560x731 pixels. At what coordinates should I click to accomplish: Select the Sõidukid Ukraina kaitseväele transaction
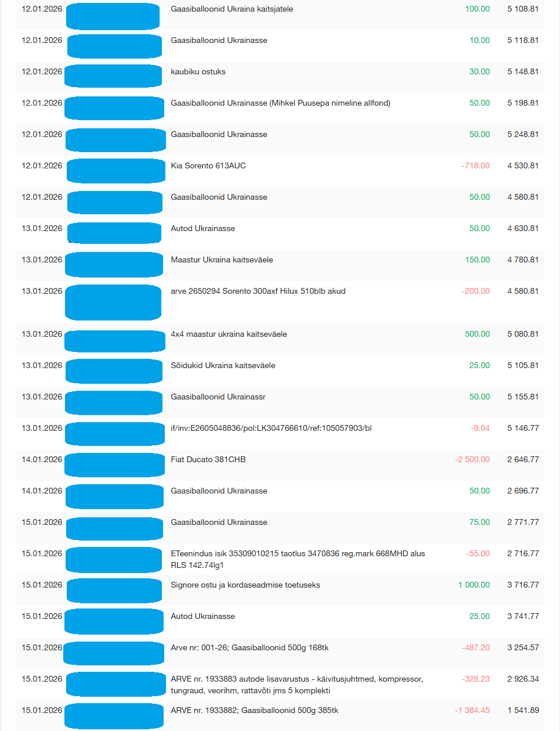click(x=223, y=366)
